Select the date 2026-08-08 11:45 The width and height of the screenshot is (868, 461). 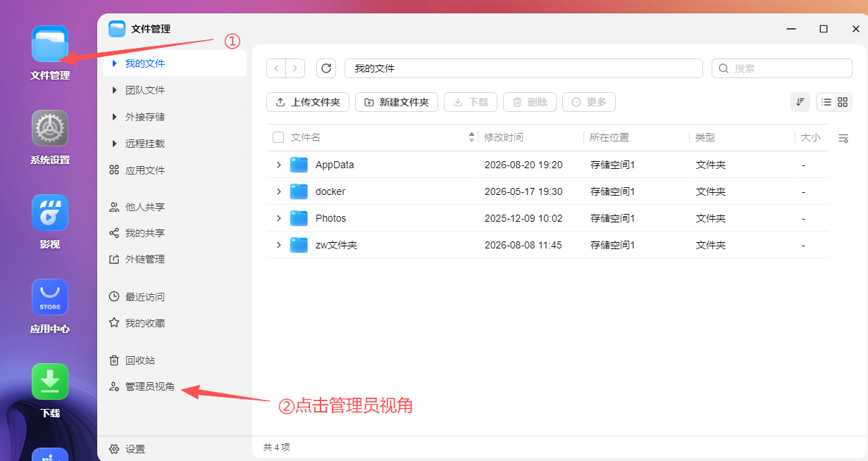(x=523, y=245)
